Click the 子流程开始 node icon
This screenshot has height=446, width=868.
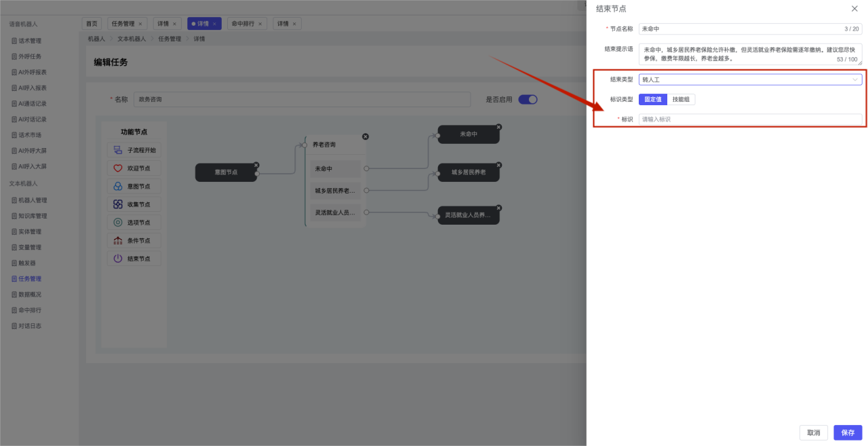118,150
